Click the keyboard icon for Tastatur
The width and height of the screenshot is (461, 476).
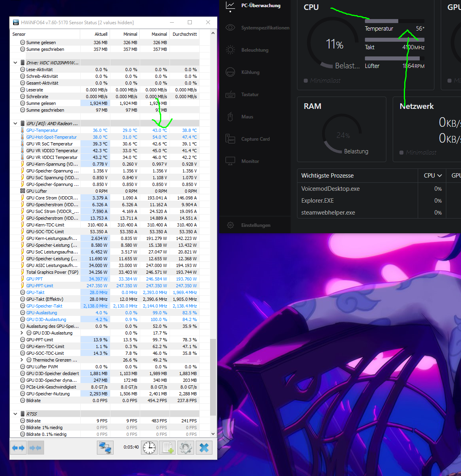(230, 95)
